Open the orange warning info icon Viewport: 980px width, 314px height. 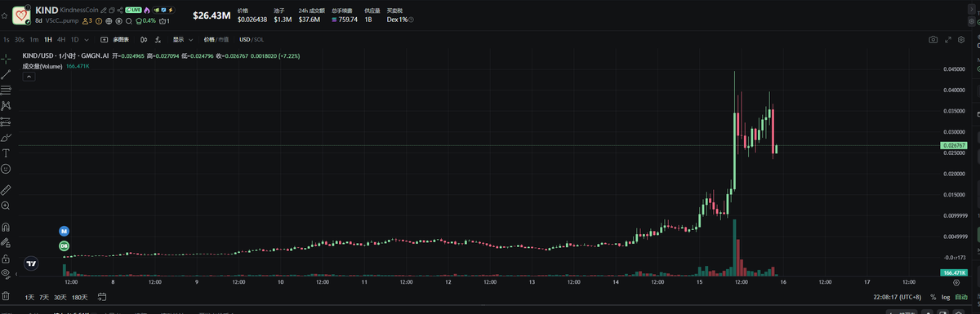click(99, 20)
